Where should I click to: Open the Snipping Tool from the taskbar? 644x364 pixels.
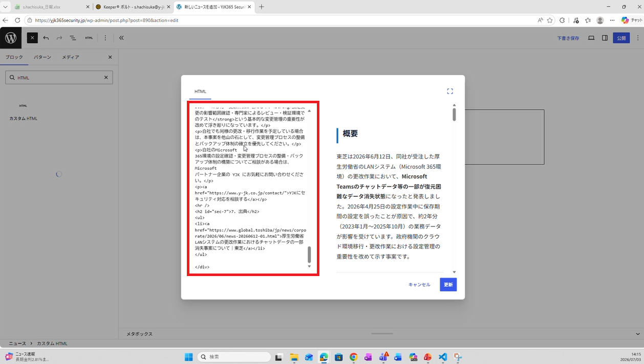pos(458,357)
